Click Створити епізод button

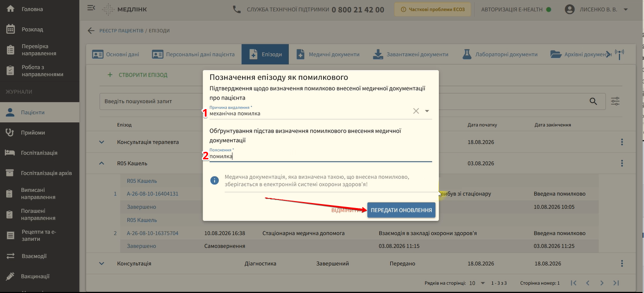coord(137,75)
